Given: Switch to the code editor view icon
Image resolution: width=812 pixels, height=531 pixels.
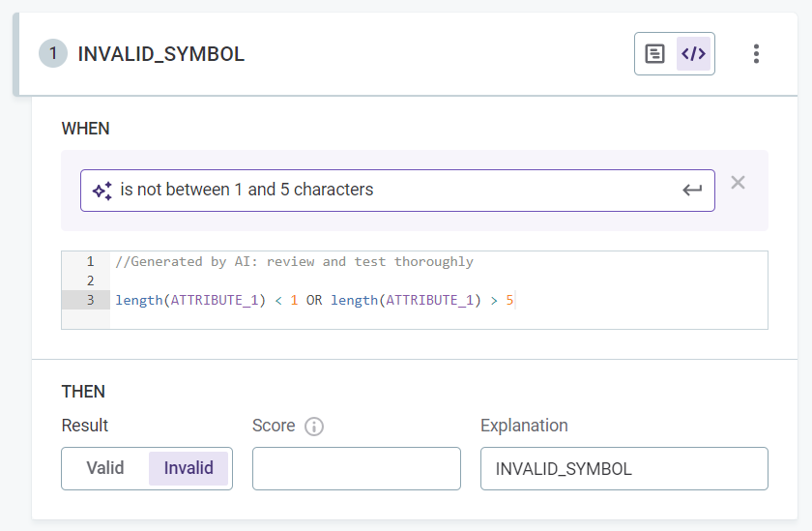Looking at the screenshot, I should point(693,54).
